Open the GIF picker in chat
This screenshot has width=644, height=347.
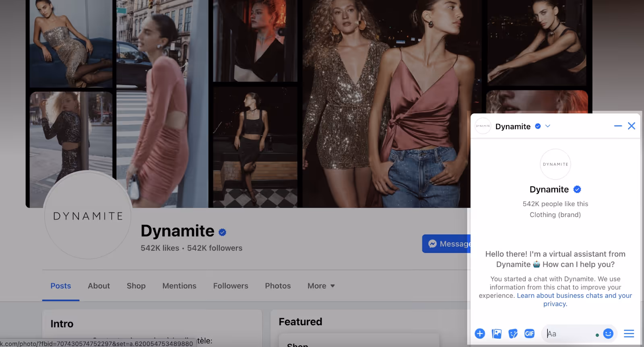(529, 333)
